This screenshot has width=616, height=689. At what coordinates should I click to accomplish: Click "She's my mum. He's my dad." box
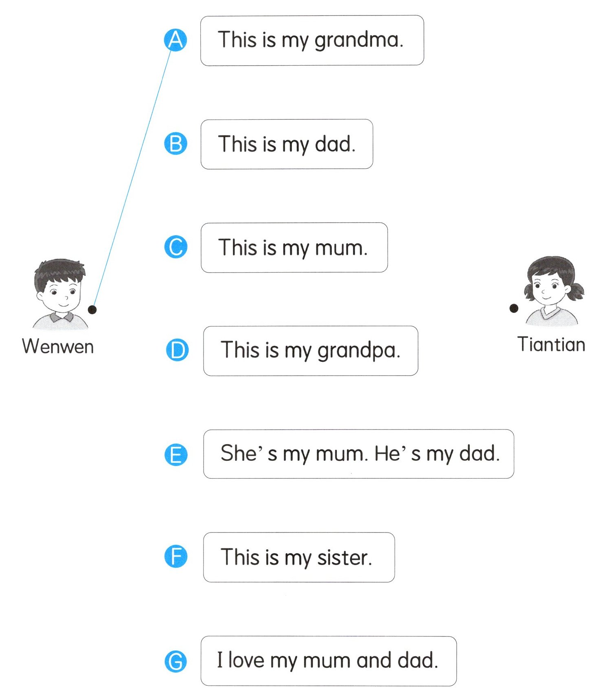pyautogui.click(x=358, y=454)
